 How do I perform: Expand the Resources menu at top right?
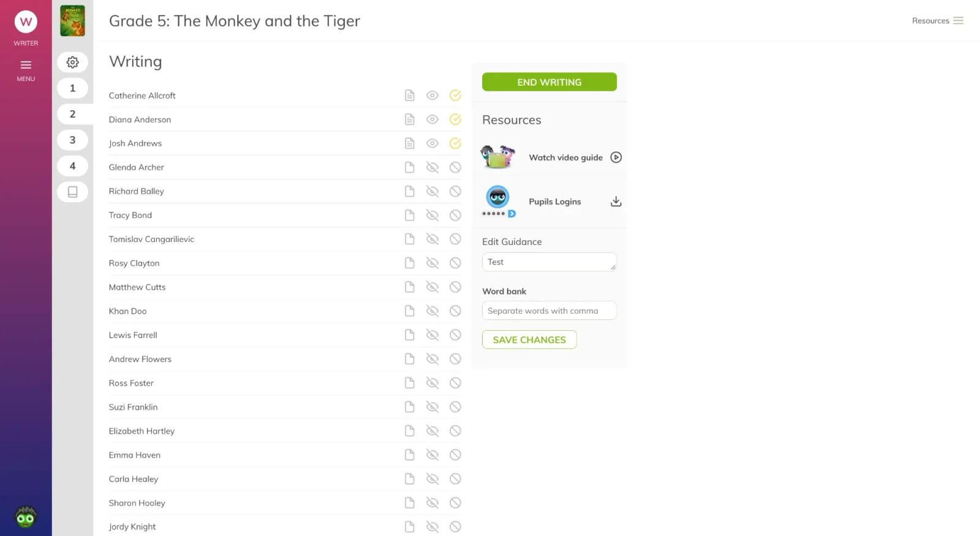point(938,21)
